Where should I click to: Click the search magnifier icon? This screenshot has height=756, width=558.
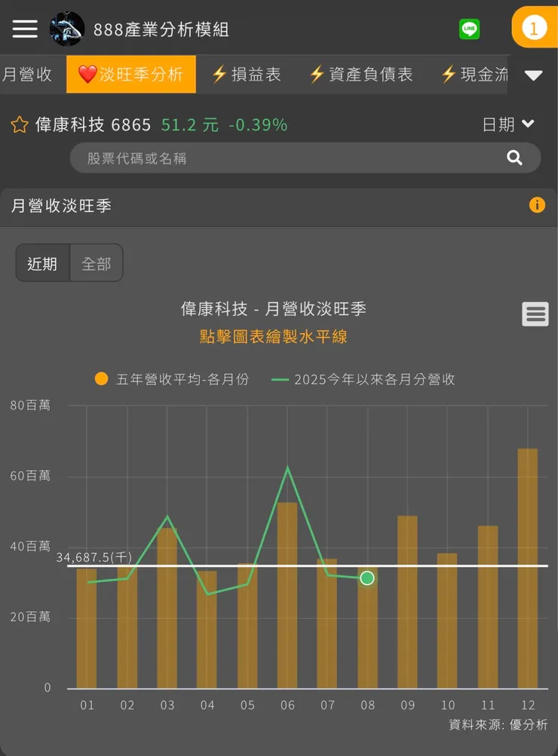(514, 158)
